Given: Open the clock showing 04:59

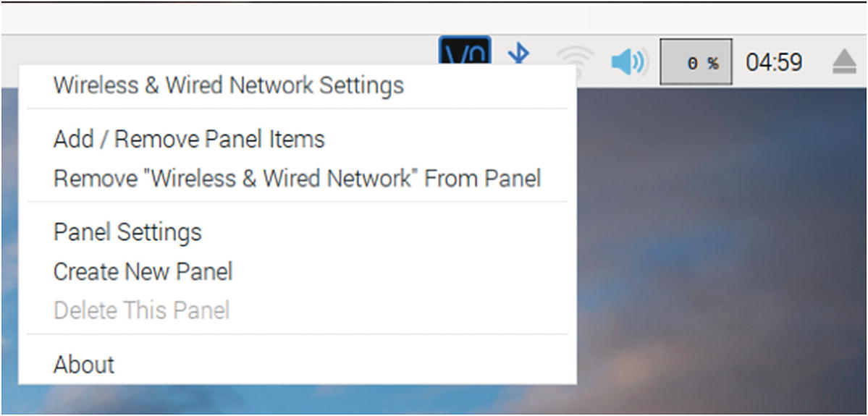Looking at the screenshot, I should 774,63.
